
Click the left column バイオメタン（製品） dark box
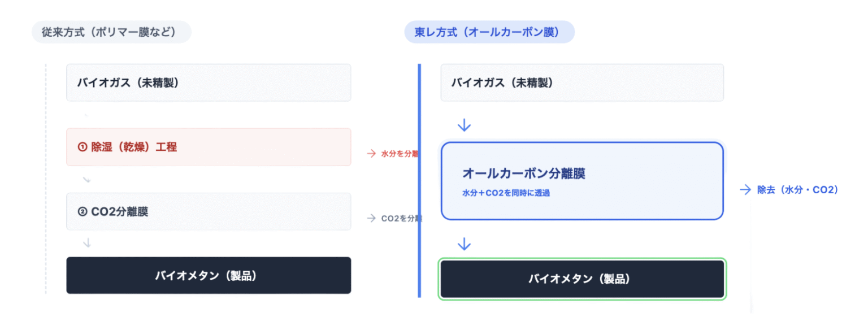pyautogui.click(x=209, y=276)
